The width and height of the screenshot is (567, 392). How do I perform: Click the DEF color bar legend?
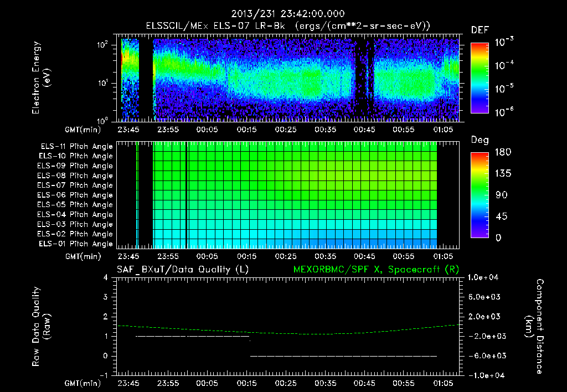click(480, 78)
